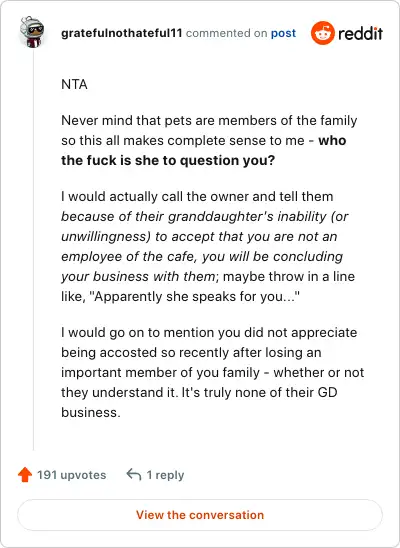The image size is (400, 548).
Task: Click the "commented on" gray text
Action: pos(226,33)
